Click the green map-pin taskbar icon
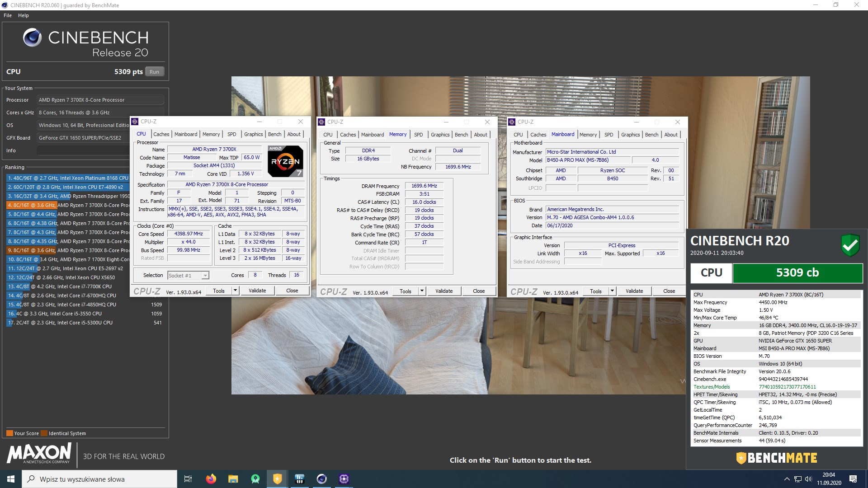Image resolution: width=868 pixels, height=488 pixels. tap(255, 479)
